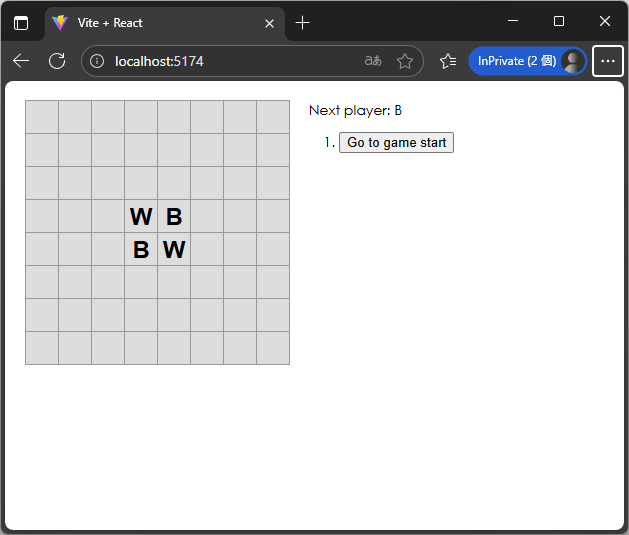Image resolution: width=629 pixels, height=535 pixels.
Task: Reload the page with refresh icon
Action: [57, 61]
